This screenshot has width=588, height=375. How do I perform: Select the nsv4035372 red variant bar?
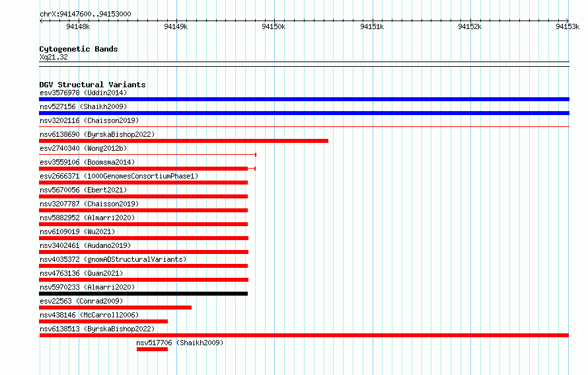pyautogui.click(x=143, y=266)
